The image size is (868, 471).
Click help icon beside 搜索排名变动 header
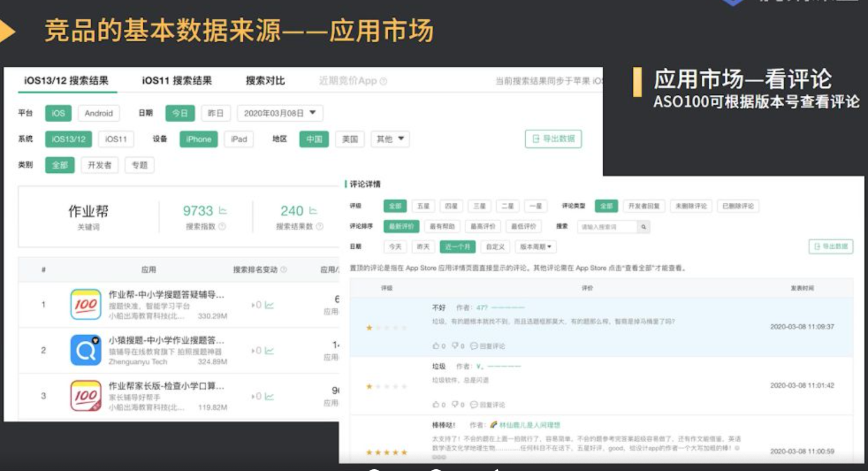click(283, 269)
